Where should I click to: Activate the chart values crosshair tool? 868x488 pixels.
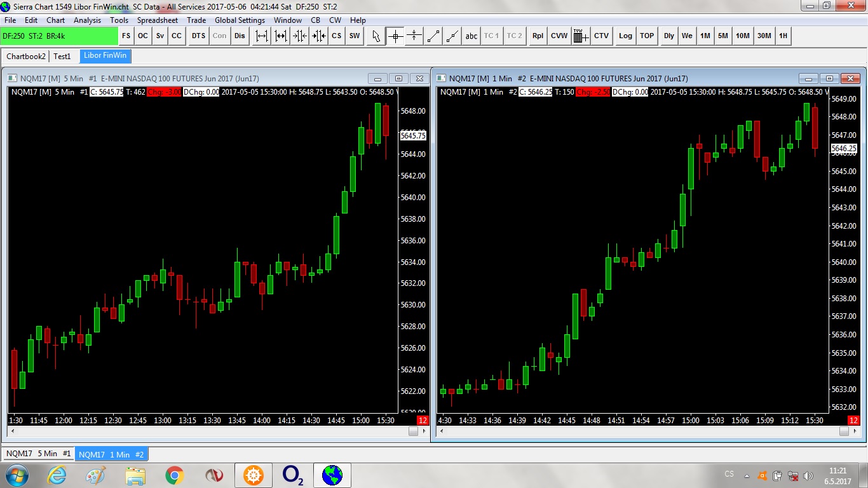click(395, 36)
